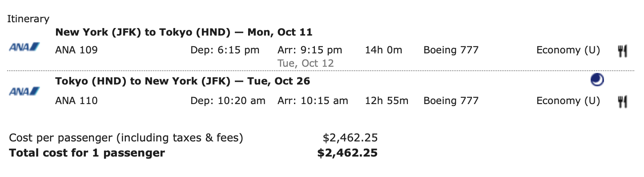Screen dimensions: 644x177
Task: Click the 14h 0m flight duration
Action: point(383,50)
